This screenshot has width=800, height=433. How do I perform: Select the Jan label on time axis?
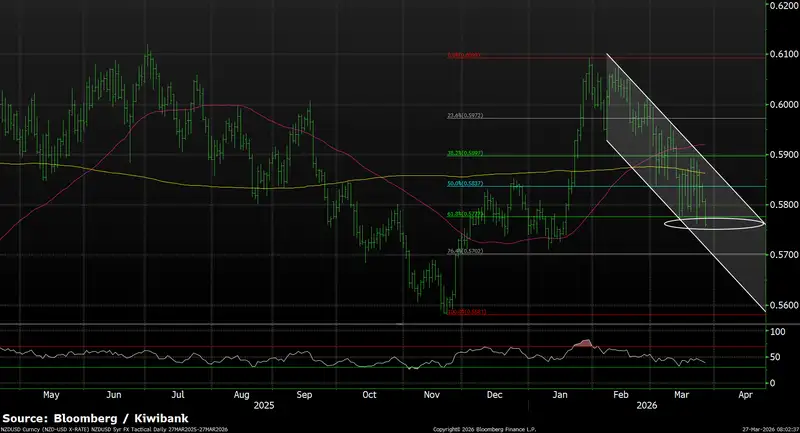pyautogui.click(x=560, y=395)
